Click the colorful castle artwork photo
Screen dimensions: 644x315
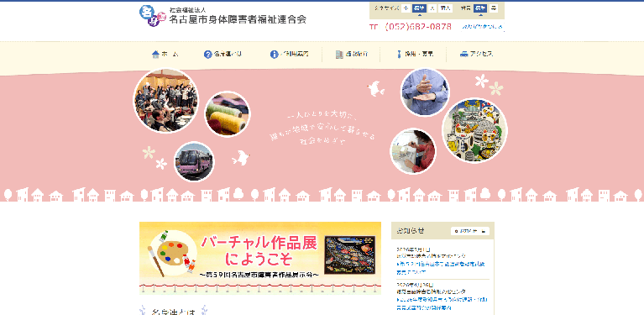(474, 129)
